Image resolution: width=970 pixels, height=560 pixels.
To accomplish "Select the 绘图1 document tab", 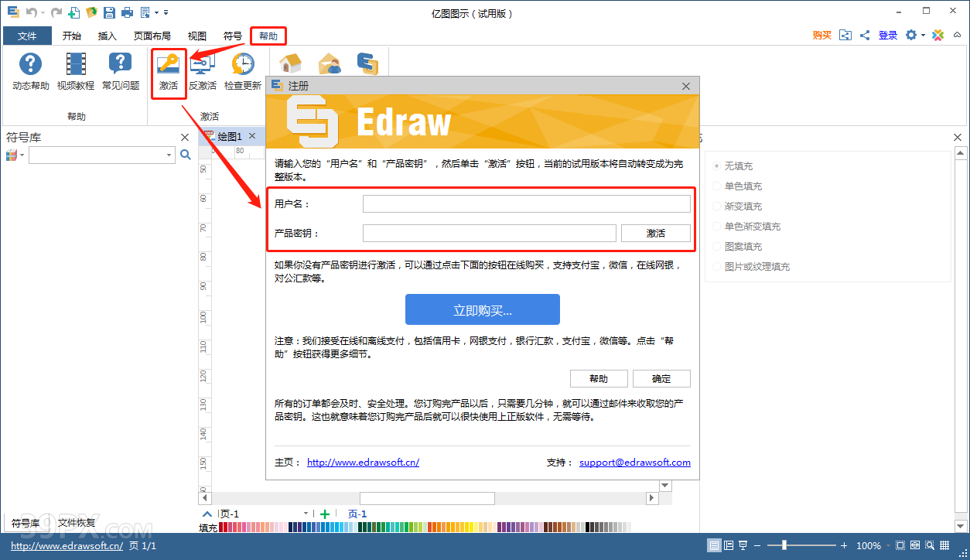I will coord(231,135).
